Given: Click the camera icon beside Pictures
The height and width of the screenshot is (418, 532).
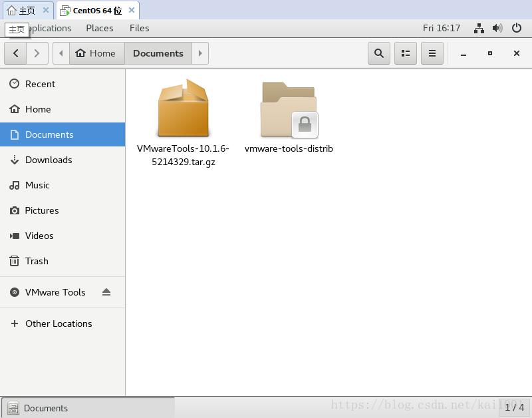Looking at the screenshot, I should coord(14,210).
